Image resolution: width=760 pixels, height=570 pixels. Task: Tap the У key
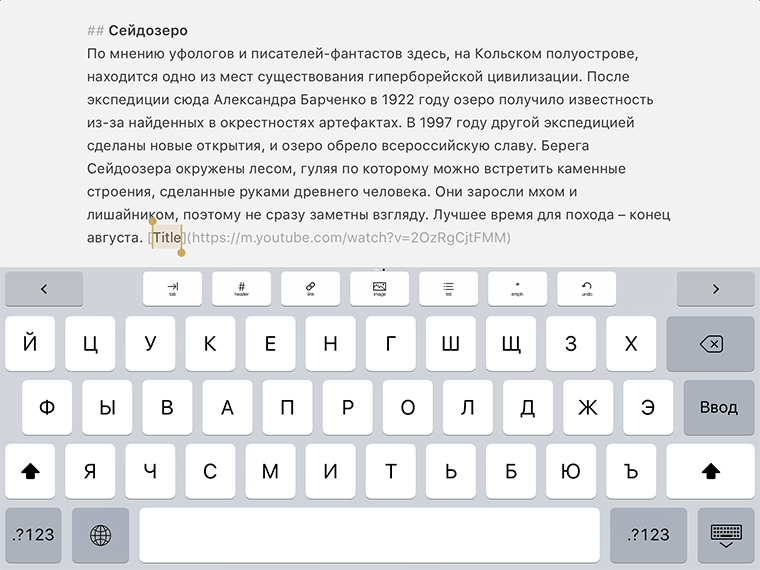point(150,344)
